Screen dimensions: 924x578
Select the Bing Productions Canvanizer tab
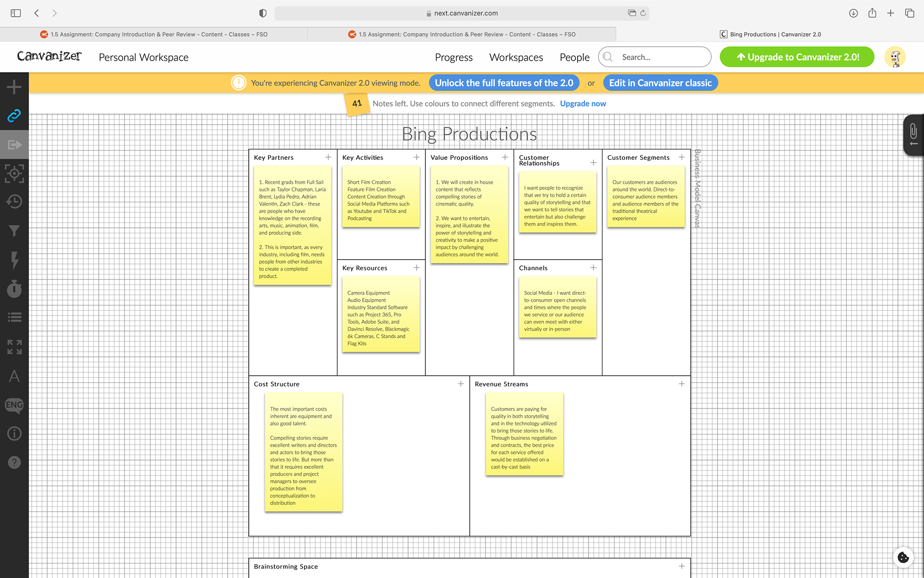click(770, 34)
